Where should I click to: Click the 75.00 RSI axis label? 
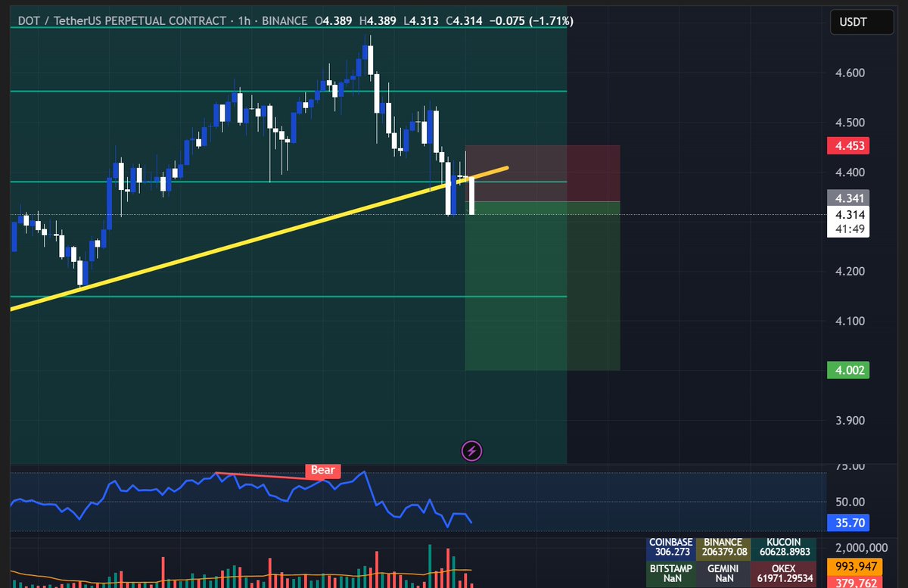pos(850,467)
